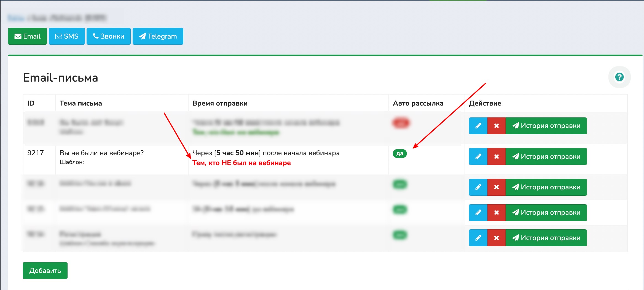Image resolution: width=644 pixels, height=290 pixels.
Task: Click the pencil edit icon in first row
Action: (478, 126)
